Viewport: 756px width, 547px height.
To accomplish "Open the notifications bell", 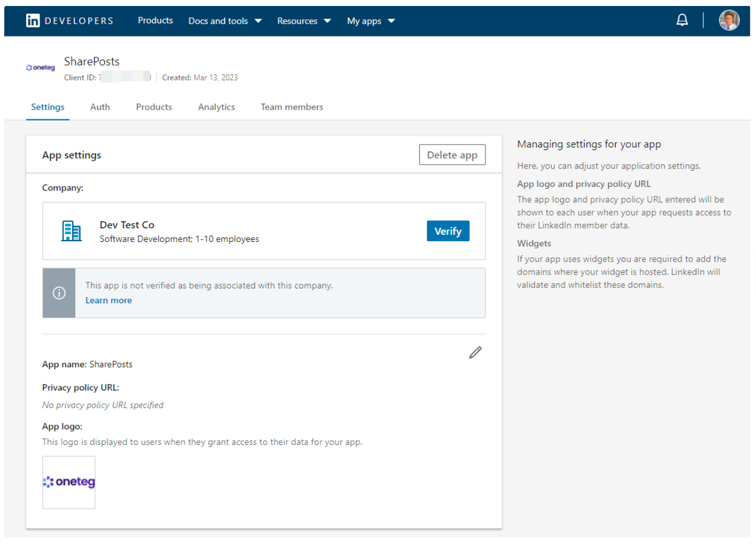I will point(682,20).
